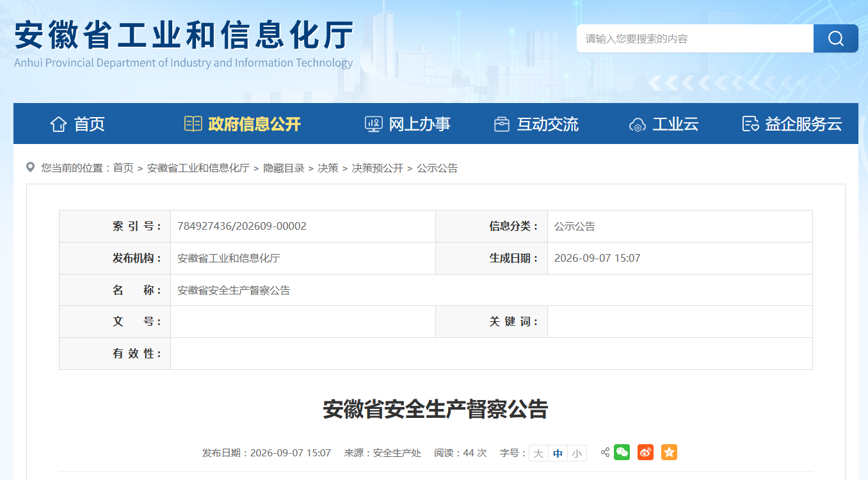
Task: Click the 生成日期 value 2026-09-07 15:07
Action: pos(597,258)
